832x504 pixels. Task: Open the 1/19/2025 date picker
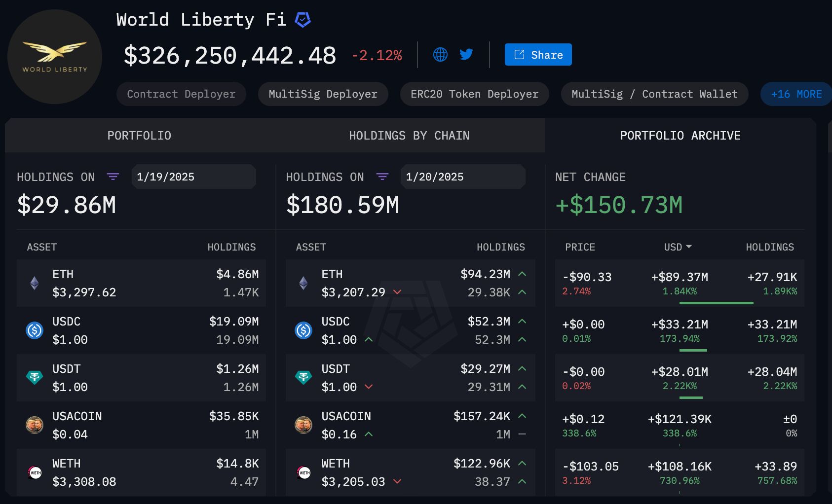point(193,177)
